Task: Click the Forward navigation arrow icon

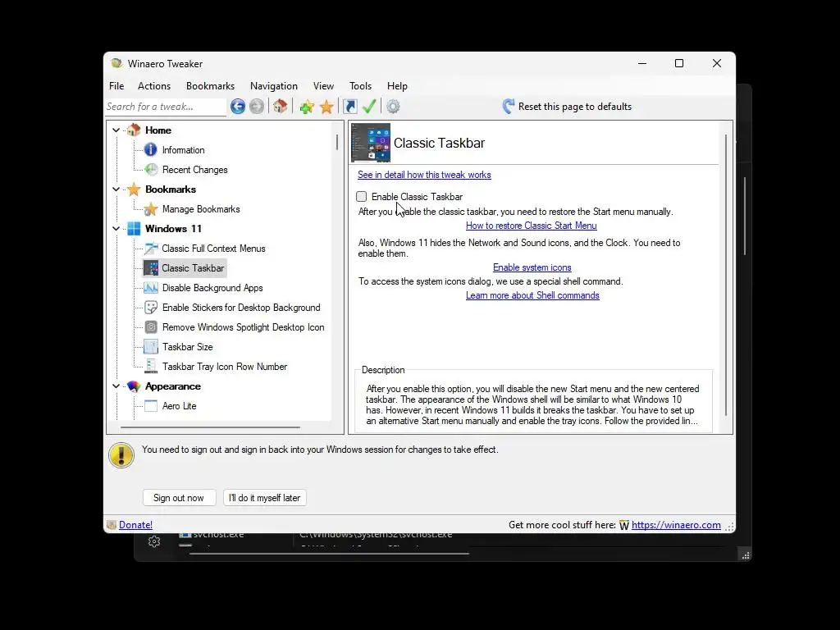Action: (x=257, y=107)
